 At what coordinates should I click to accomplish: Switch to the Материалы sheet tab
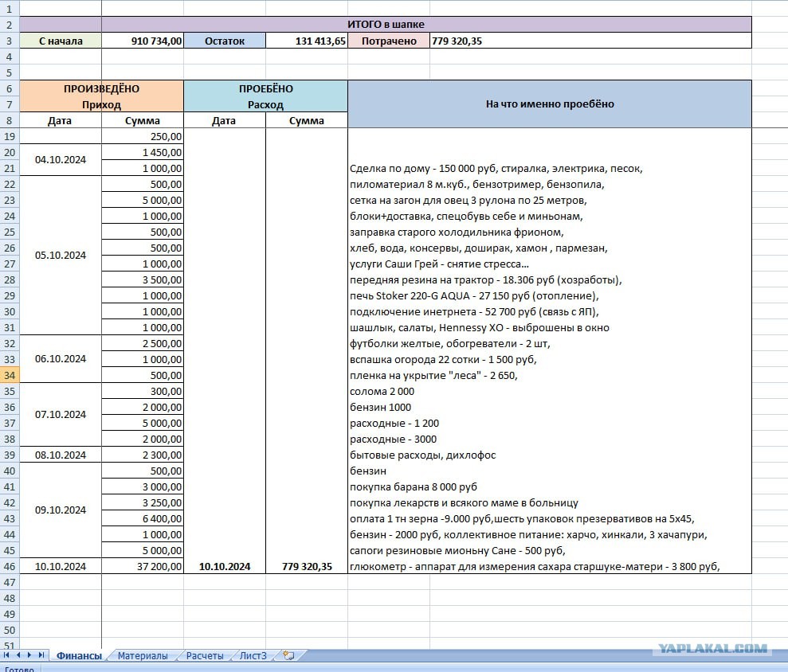tap(142, 655)
